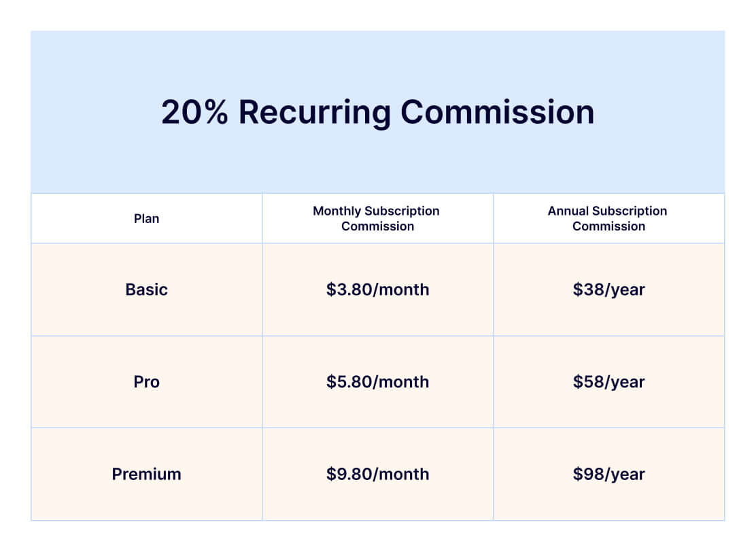
Task: Select the $38/year commission value
Action: point(608,290)
